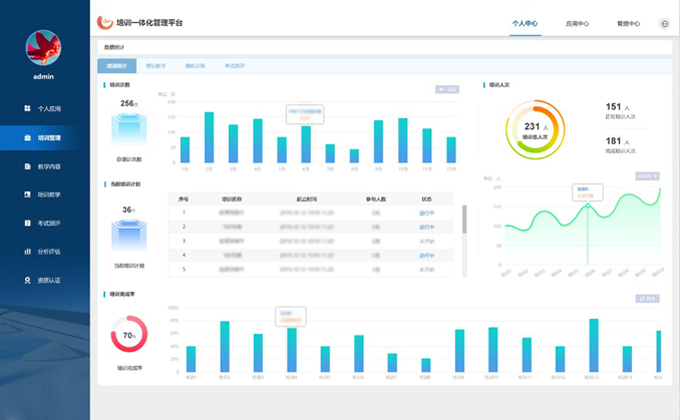Viewport: 680px width, 420px height.
Task: Go to 培训教学 in the sidebar
Action: point(44,194)
